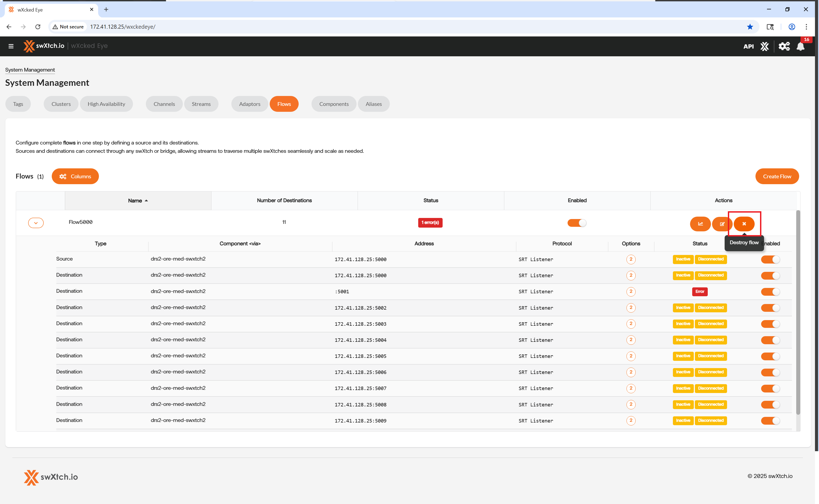Open statistics chart for Flow5000
The image size is (819, 504).
(x=700, y=224)
